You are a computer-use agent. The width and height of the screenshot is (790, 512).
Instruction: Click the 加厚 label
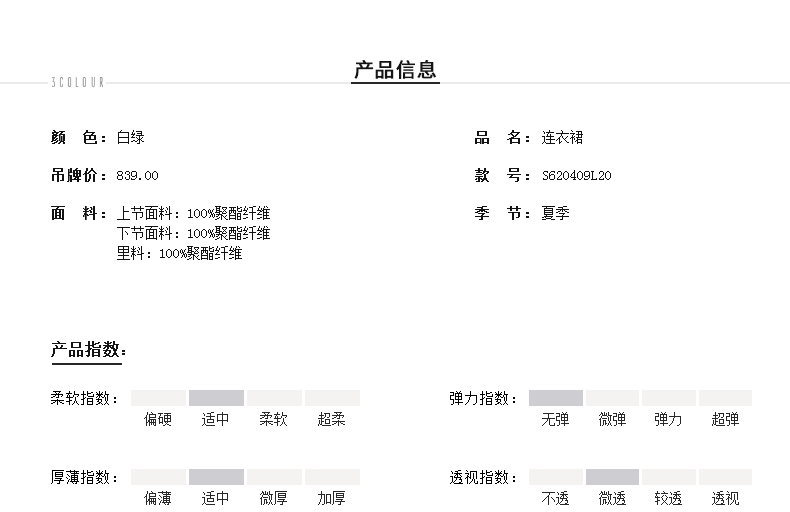(x=332, y=498)
